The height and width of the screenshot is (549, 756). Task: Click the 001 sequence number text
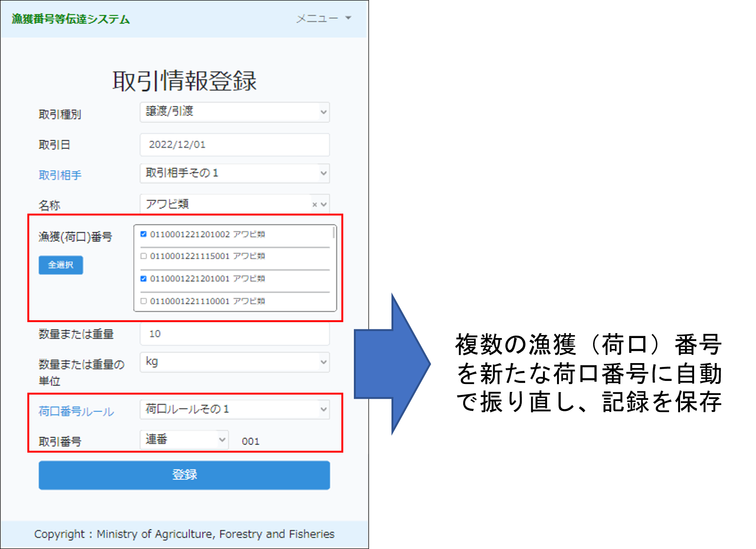tap(251, 441)
